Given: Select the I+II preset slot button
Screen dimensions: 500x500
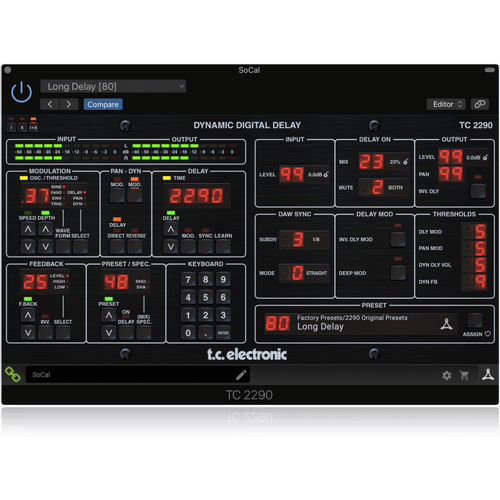Looking at the screenshot, I should (33, 127).
